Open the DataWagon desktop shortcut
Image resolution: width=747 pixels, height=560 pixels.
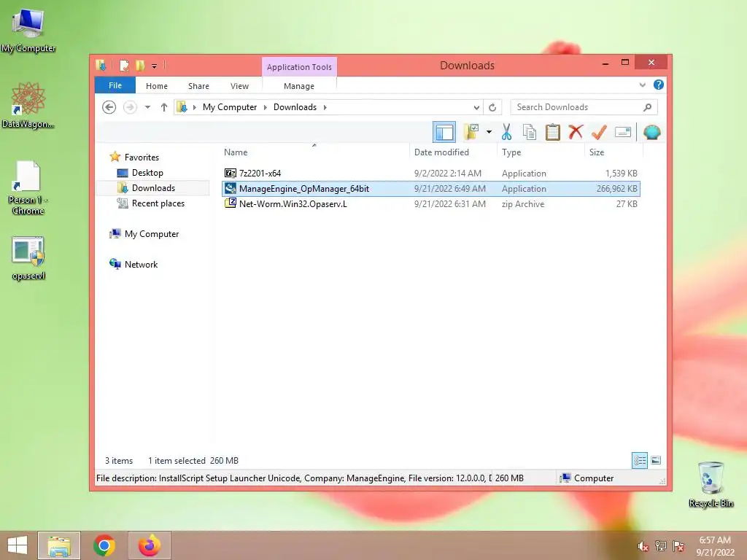point(28,105)
